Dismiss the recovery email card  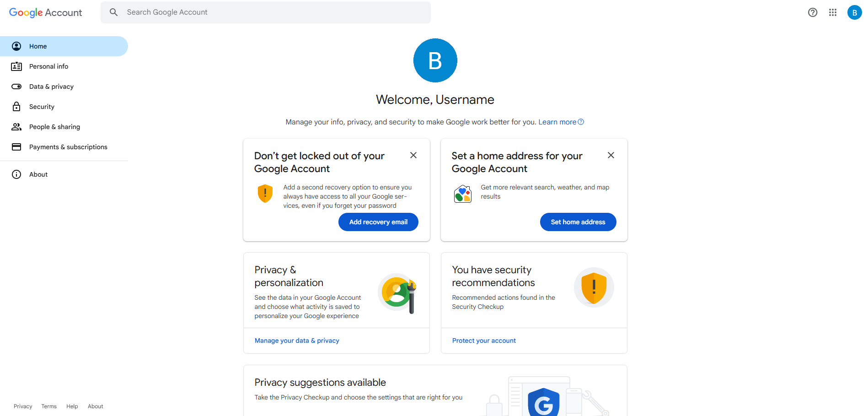coord(413,156)
